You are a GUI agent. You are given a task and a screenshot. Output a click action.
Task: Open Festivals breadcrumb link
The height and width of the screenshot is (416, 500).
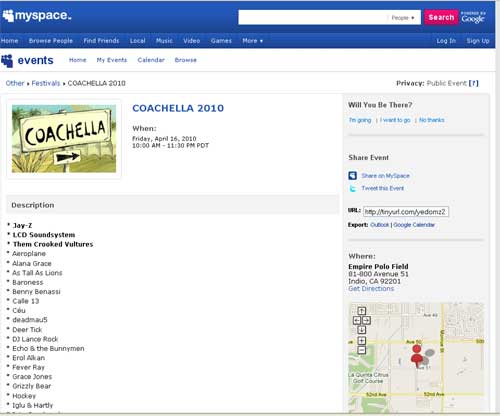(46, 83)
